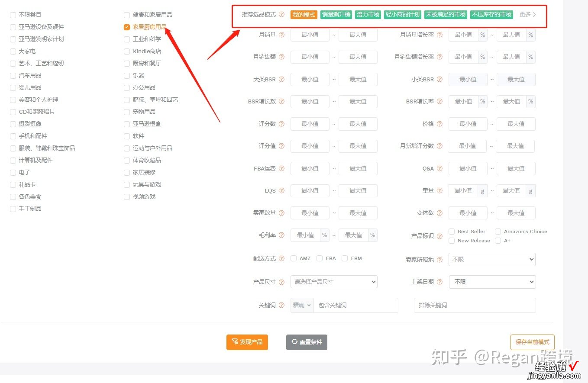The width and height of the screenshot is (588, 383).
Task: Click the 评分值 help icon
Action: [x=281, y=146]
